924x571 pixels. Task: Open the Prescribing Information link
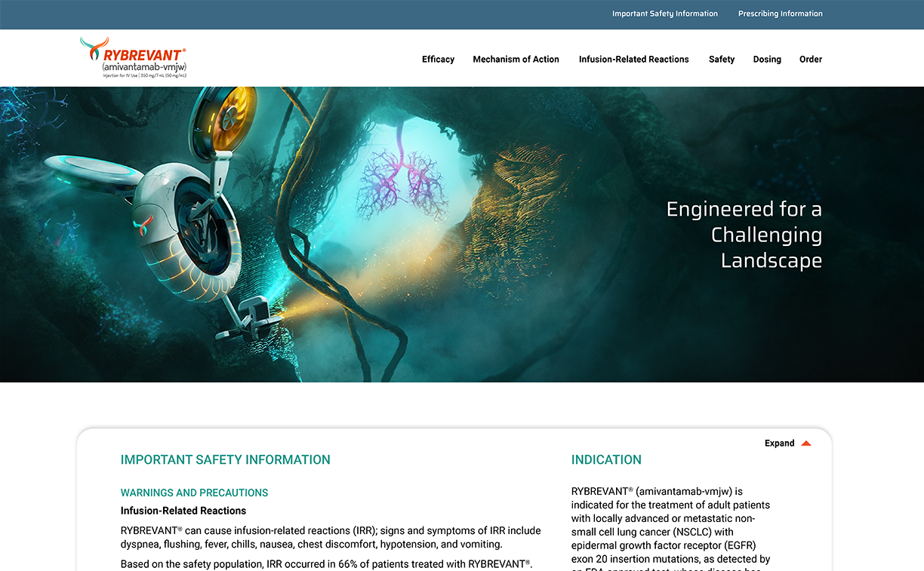coord(781,14)
